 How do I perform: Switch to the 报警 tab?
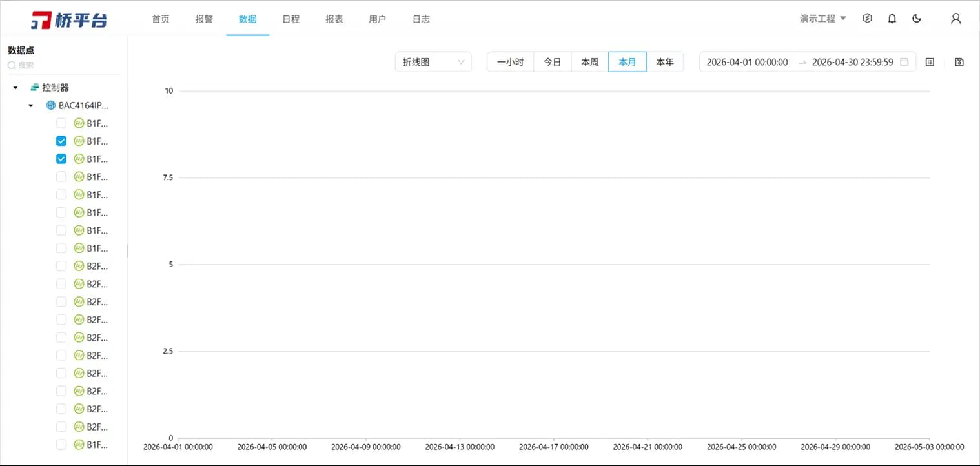204,19
